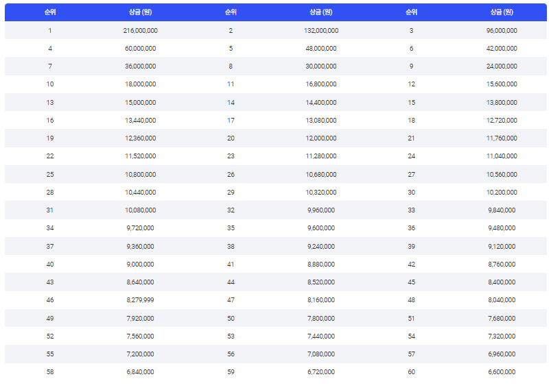551x392 pixels.
Task: Select the 13,080,000 prize value
Action: (321, 121)
